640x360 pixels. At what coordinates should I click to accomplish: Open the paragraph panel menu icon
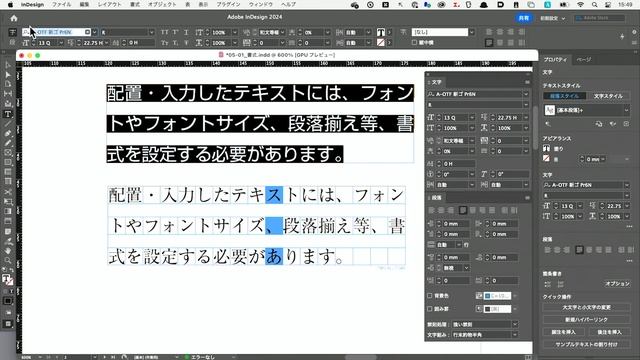(527, 198)
